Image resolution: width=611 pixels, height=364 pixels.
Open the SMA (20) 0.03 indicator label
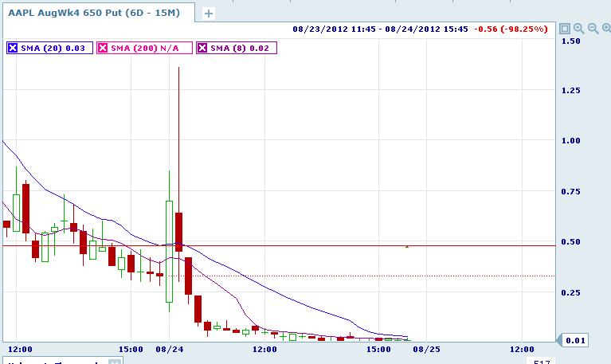tap(53, 48)
